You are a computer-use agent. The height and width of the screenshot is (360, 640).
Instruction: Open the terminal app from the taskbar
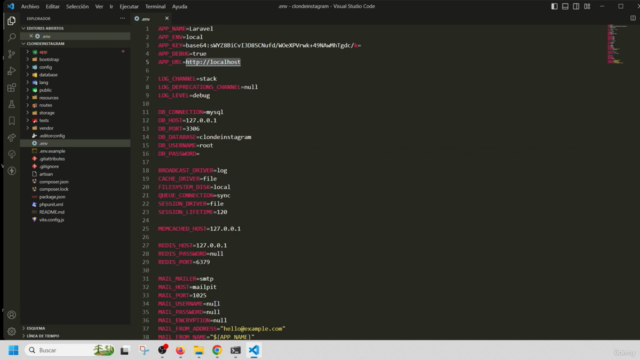pos(236,350)
